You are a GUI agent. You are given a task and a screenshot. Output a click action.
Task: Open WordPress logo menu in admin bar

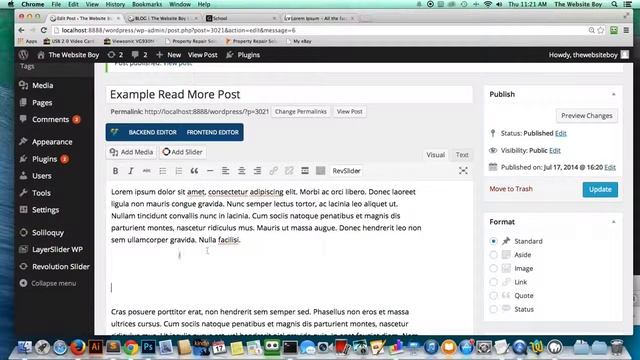(23, 55)
